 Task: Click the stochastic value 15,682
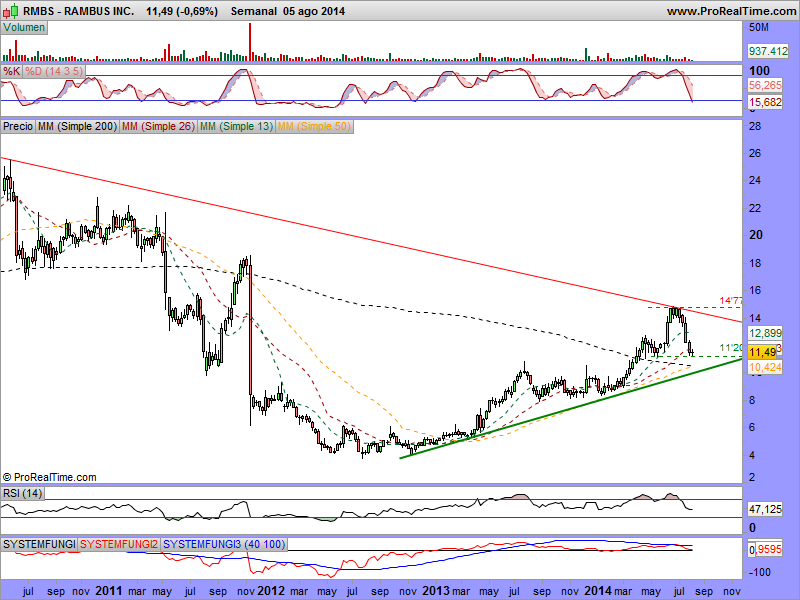(765, 102)
